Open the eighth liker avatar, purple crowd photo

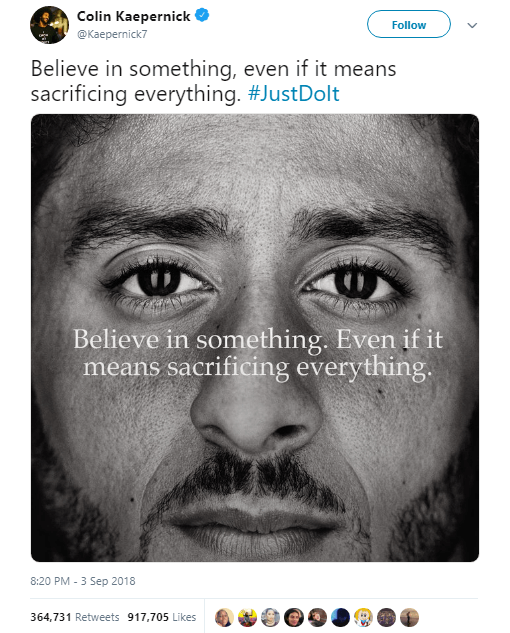point(386,617)
